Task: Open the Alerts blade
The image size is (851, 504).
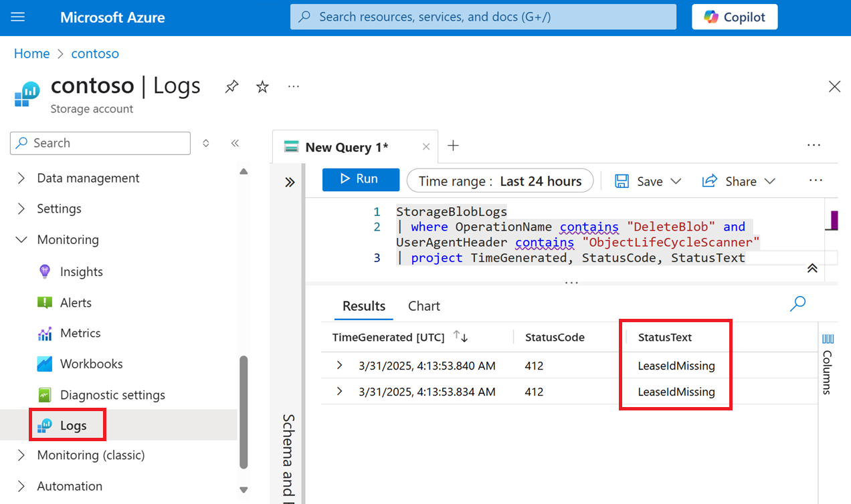Action: [x=77, y=302]
